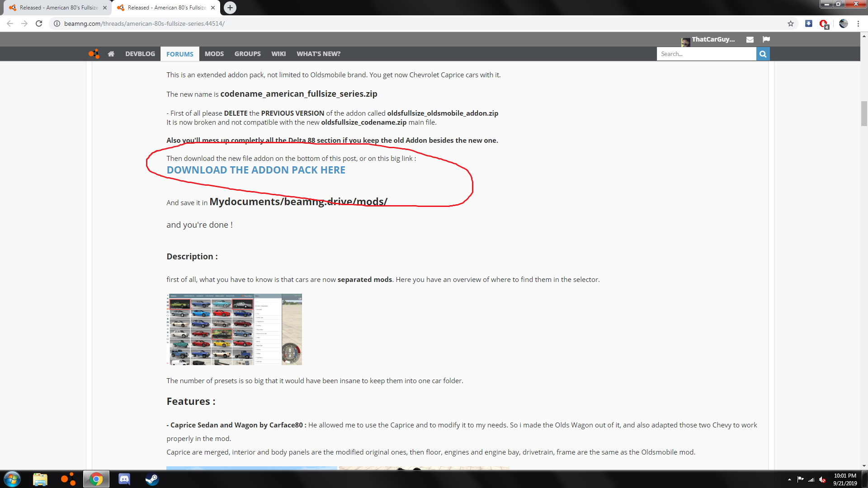Click the search magnifier button
Screen dimensions: 868x488
[763, 54]
